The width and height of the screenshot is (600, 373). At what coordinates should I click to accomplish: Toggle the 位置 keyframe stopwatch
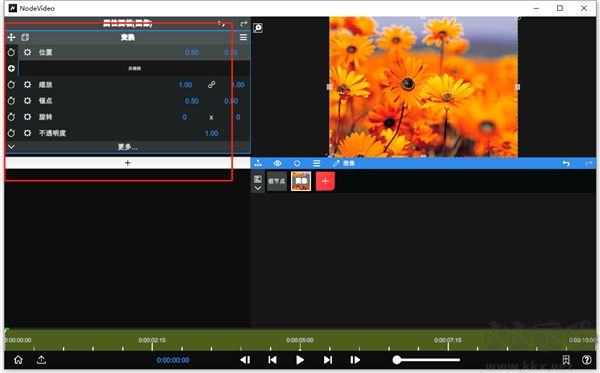pyautogui.click(x=11, y=52)
